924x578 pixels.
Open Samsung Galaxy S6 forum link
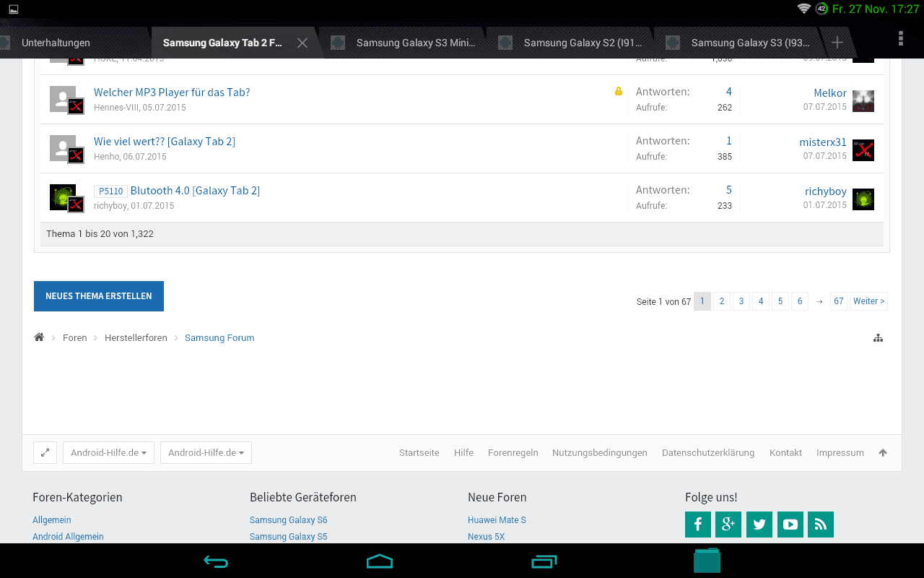(289, 520)
